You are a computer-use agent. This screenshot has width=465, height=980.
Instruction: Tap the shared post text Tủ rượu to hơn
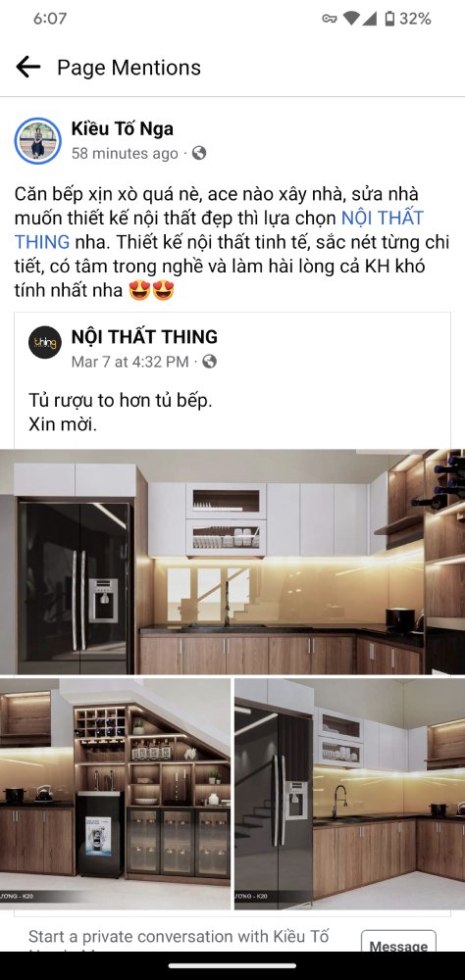click(120, 400)
